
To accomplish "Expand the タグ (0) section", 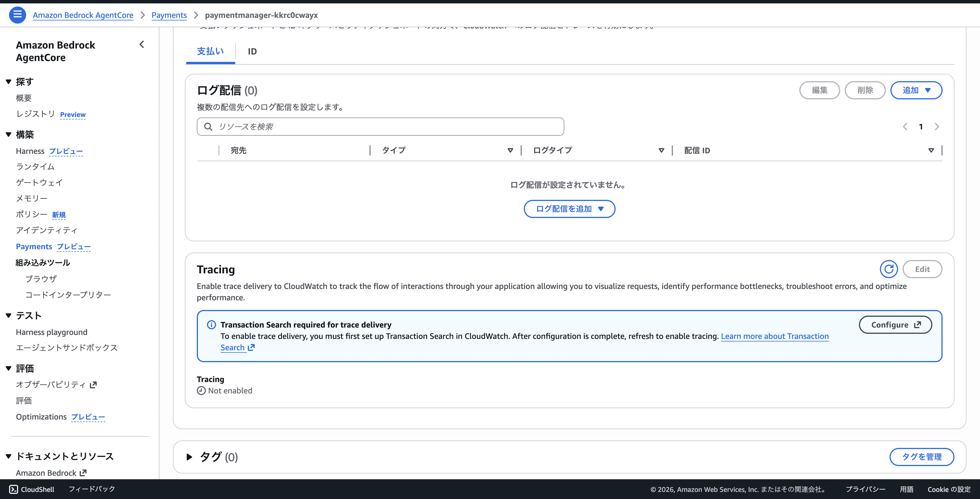I will pos(189,457).
